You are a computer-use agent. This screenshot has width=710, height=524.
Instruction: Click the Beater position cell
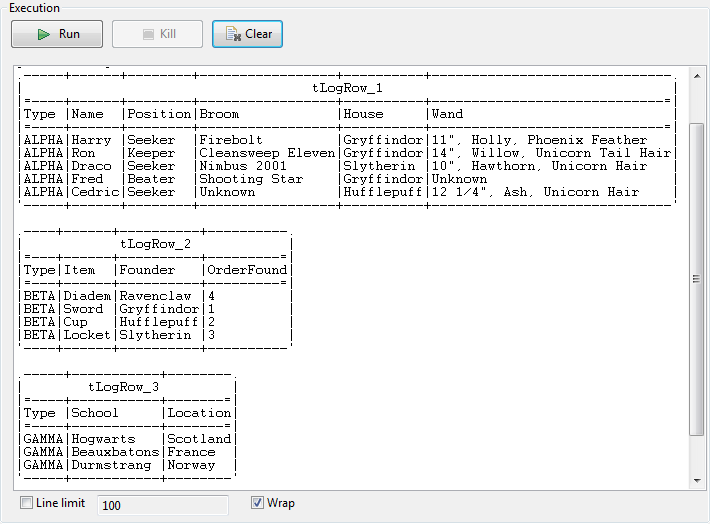(151, 179)
